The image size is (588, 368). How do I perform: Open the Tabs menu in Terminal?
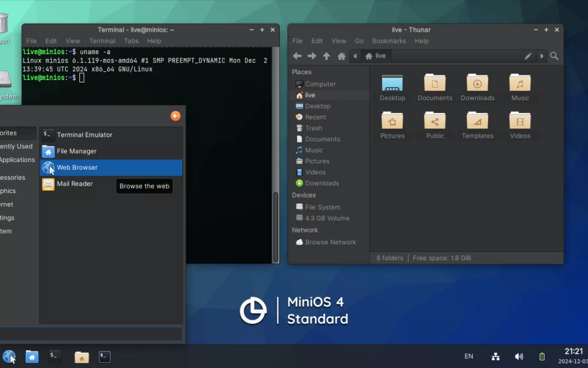(x=131, y=41)
